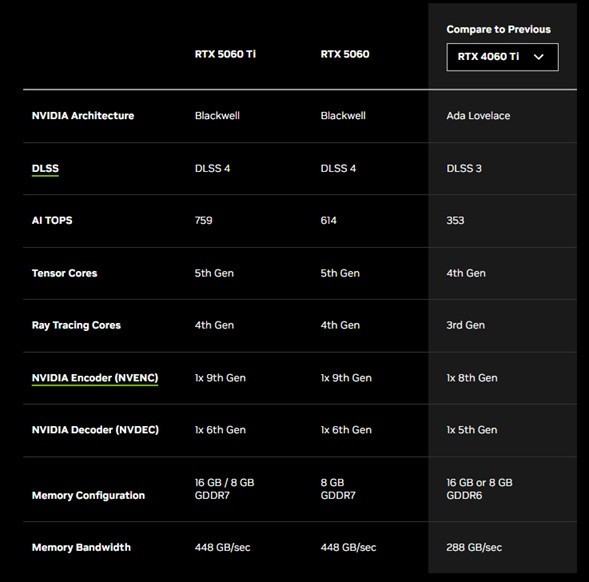Click the Tensor Cores row label
589x582 pixels.
[x=65, y=273]
